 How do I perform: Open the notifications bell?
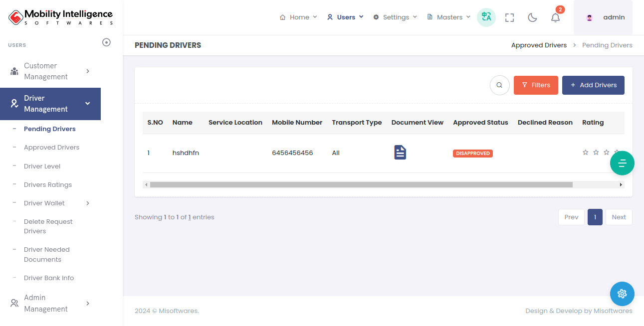[x=555, y=17]
